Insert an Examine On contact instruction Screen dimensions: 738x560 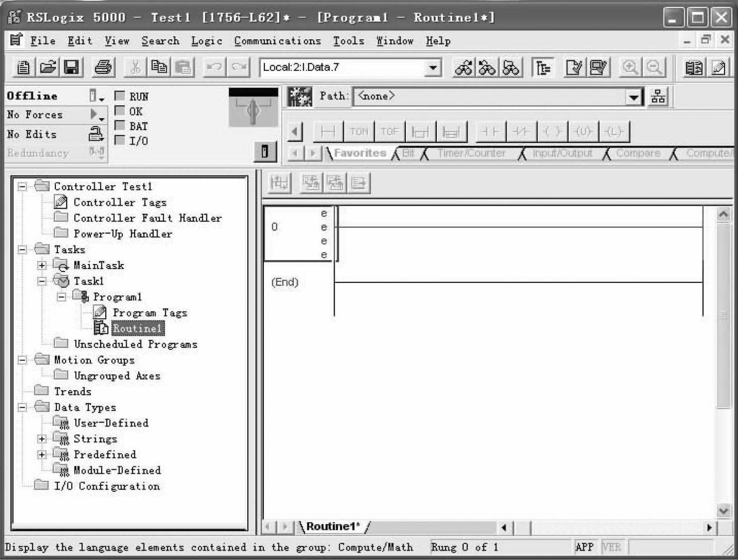tap(491, 132)
